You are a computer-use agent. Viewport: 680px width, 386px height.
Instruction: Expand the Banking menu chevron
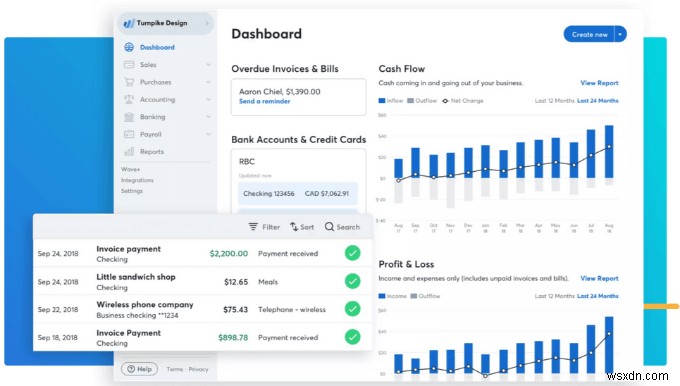pos(208,117)
